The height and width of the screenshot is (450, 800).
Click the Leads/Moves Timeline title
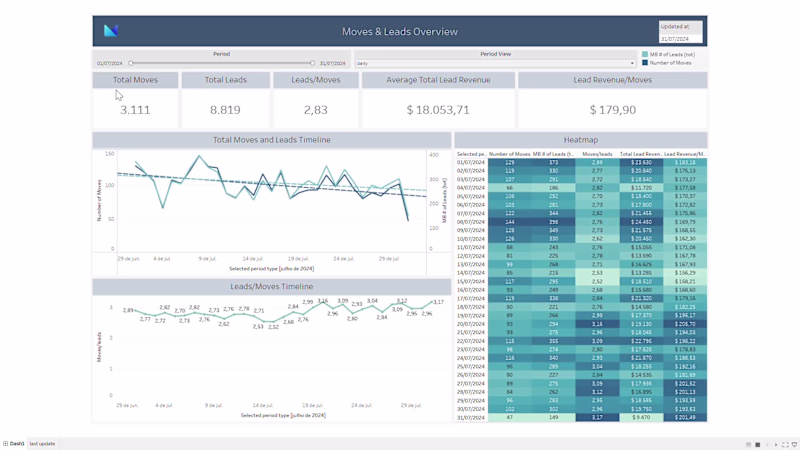pos(272,287)
